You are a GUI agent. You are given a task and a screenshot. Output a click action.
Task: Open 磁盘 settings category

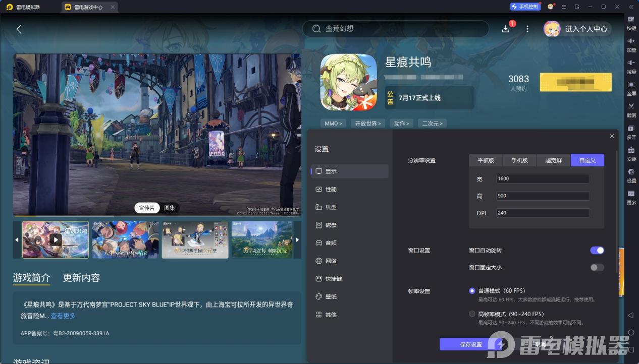click(350, 225)
